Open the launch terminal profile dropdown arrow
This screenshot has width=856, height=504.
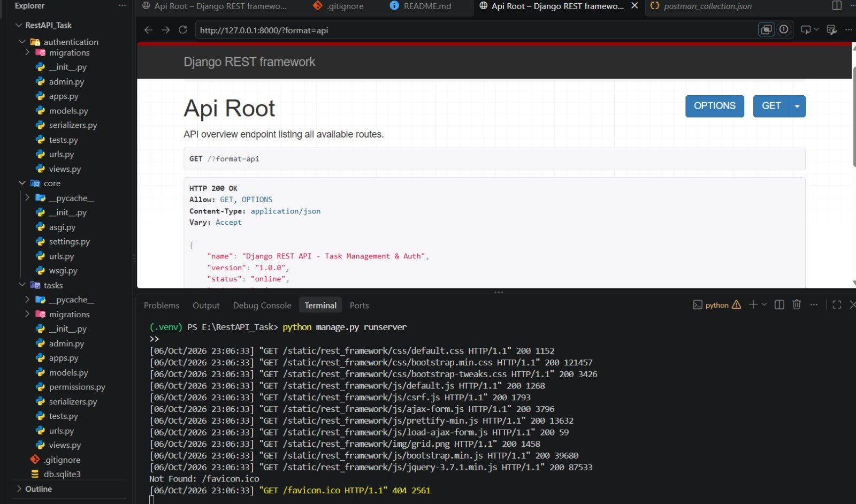click(x=764, y=304)
